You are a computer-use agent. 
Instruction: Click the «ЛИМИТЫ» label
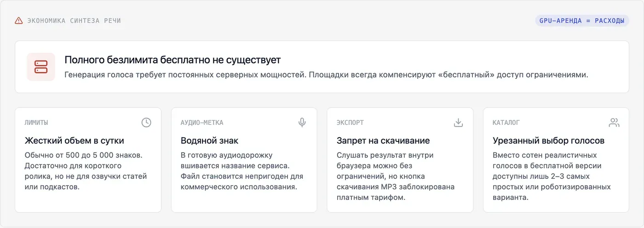tap(36, 123)
